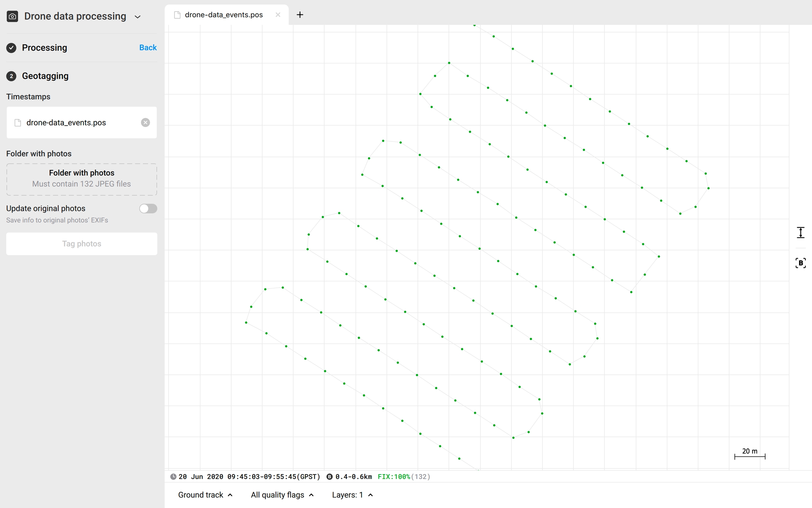Click the camera icon beside Drone data processing
The height and width of the screenshot is (508, 812).
[x=12, y=16]
